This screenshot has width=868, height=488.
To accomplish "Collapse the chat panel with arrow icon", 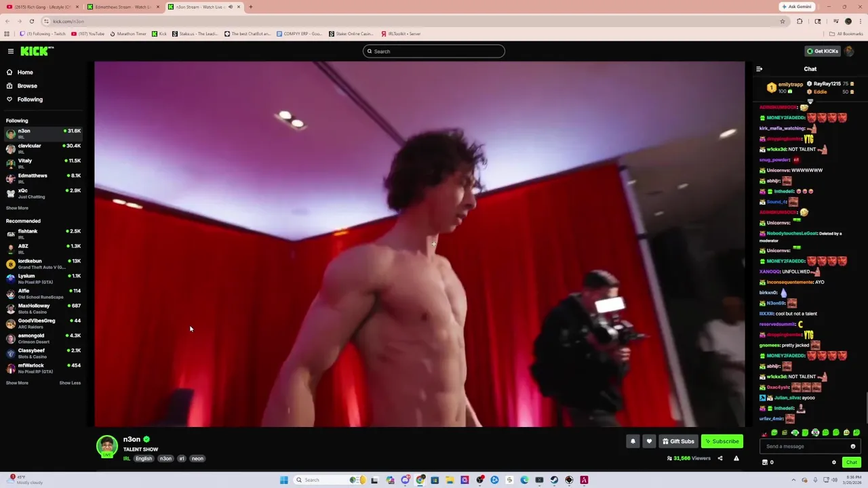I will 759,68.
